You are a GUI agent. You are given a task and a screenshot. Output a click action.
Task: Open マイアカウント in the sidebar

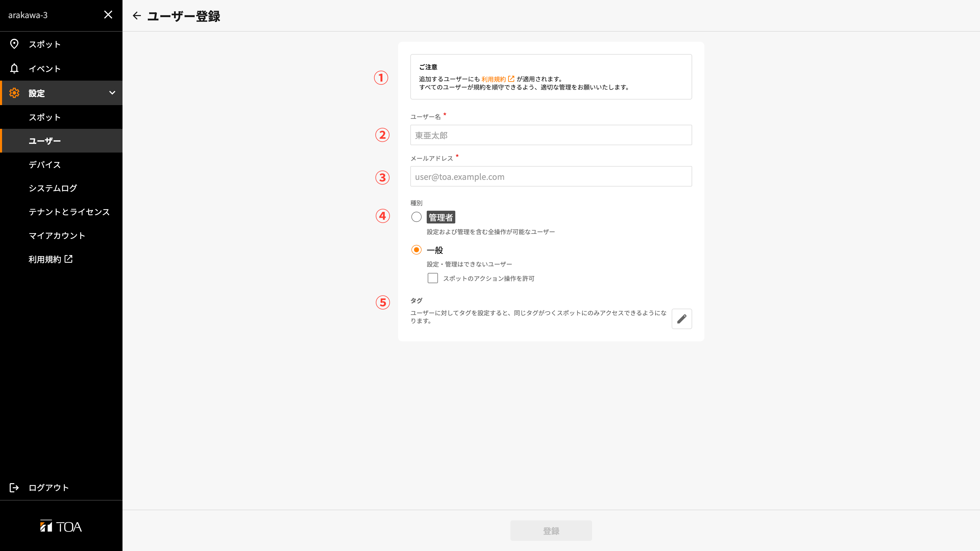coord(61,235)
